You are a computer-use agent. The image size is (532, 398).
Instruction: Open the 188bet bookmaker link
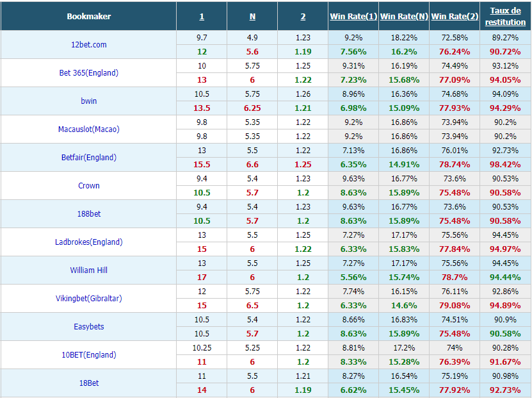[x=88, y=213]
